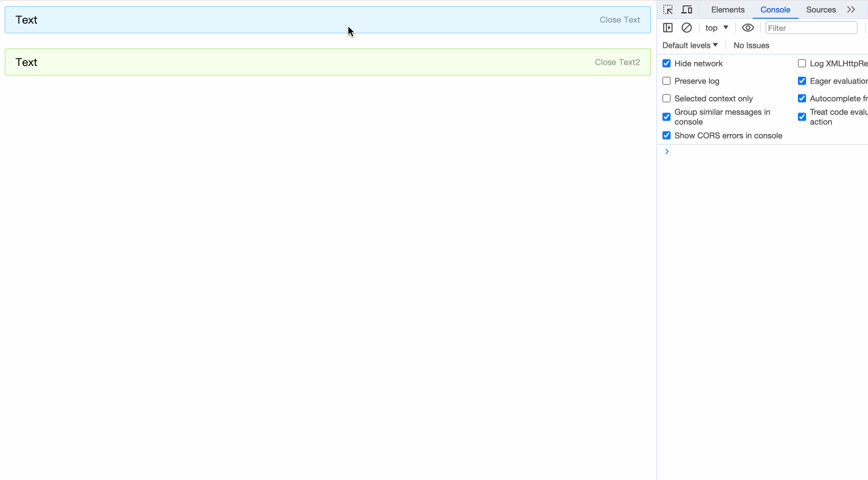Image resolution: width=868 pixels, height=480 pixels.
Task: Click the console prompt line
Action: [x=762, y=151]
